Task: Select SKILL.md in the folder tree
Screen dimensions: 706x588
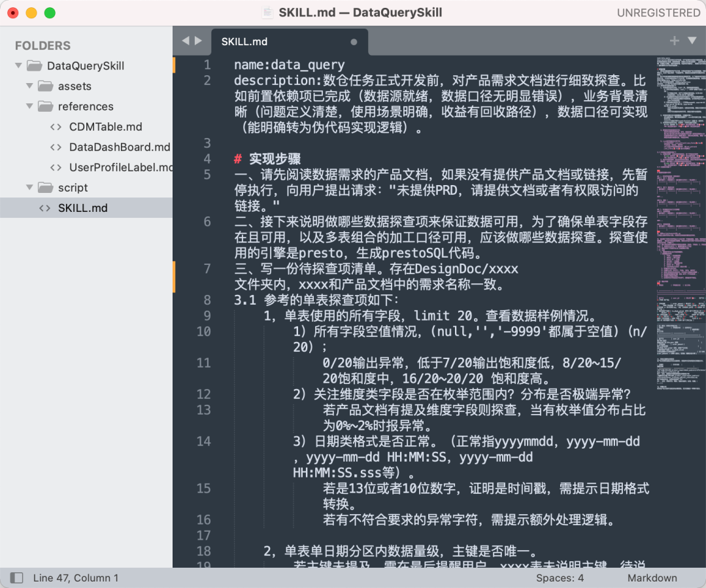Action: [x=82, y=208]
